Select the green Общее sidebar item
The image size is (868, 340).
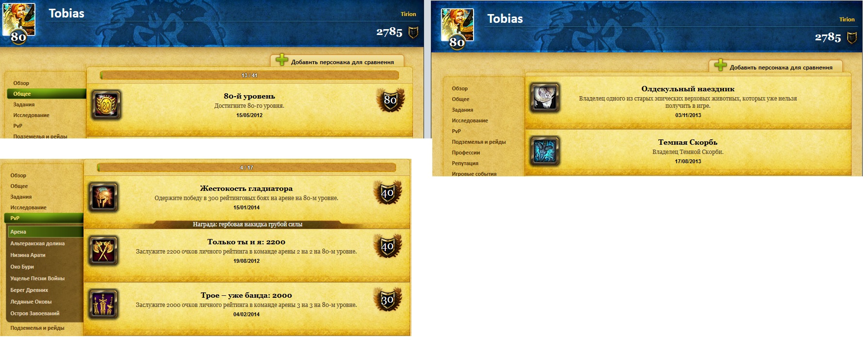[x=47, y=94]
